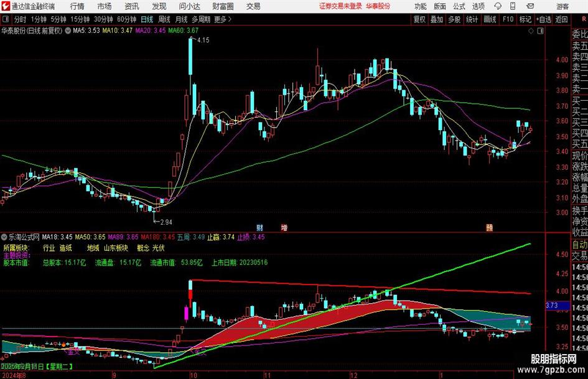Open the 市场 menu
588x379 pixels.
point(105,6)
